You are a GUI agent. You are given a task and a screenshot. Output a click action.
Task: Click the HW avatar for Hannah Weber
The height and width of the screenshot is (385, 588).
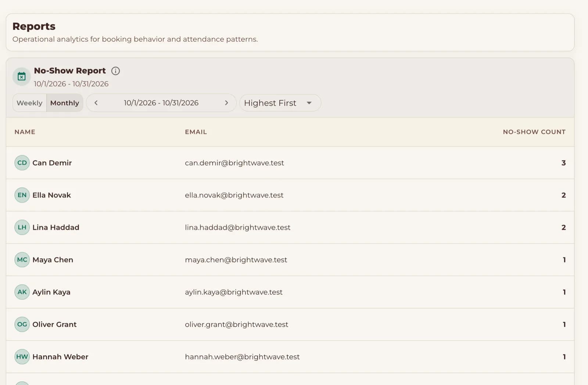[22, 357]
